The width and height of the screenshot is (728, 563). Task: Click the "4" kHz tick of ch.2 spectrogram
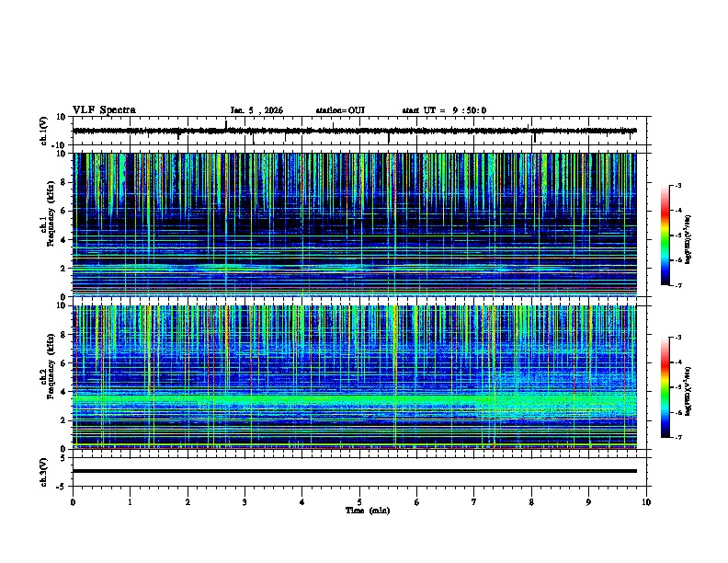[x=63, y=392]
